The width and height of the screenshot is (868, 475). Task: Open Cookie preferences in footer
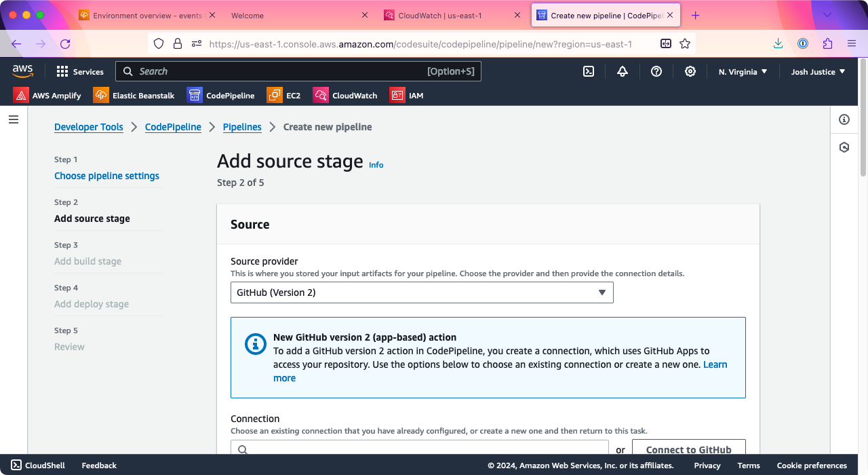pyautogui.click(x=812, y=465)
